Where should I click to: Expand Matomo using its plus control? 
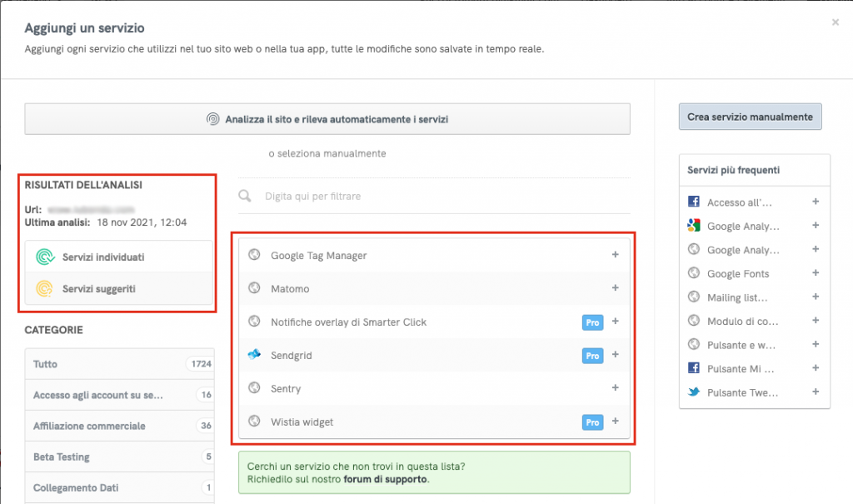click(x=616, y=288)
